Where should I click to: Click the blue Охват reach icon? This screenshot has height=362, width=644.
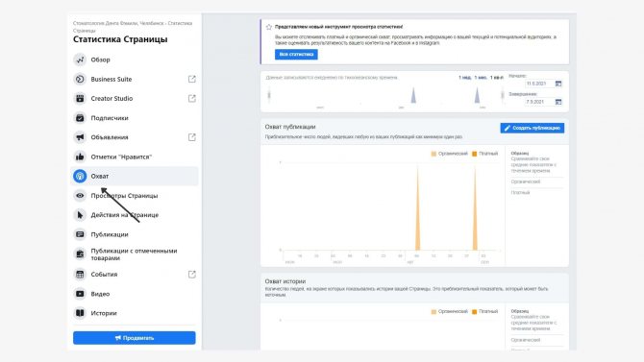pos(80,176)
